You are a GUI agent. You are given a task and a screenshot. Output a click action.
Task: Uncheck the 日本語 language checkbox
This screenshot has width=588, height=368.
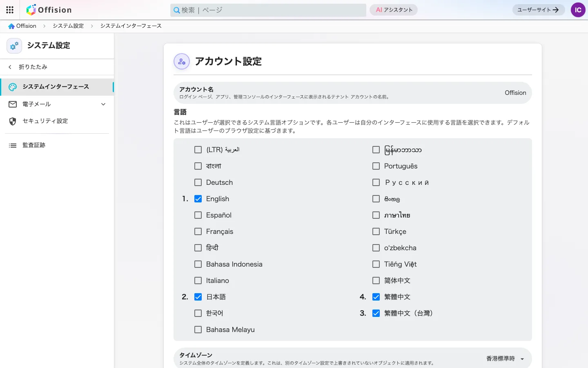coord(198,297)
